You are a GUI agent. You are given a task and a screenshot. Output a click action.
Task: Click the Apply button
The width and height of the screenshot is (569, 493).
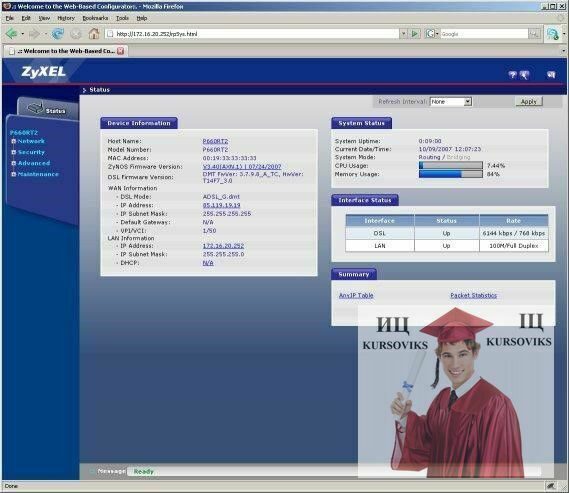[x=529, y=102]
